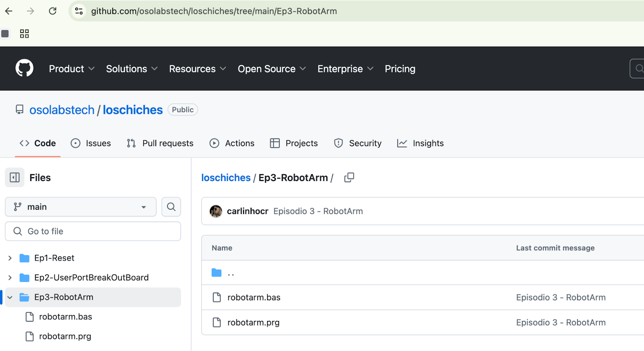
Task: Click the repository icon beside osolabstech
Action: [x=19, y=110]
